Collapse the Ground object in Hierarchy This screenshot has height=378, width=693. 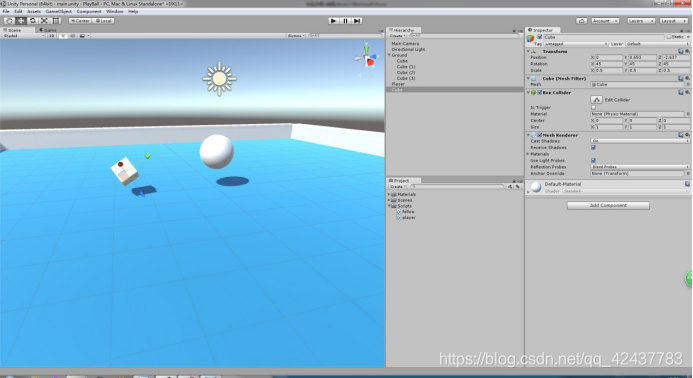(x=389, y=55)
